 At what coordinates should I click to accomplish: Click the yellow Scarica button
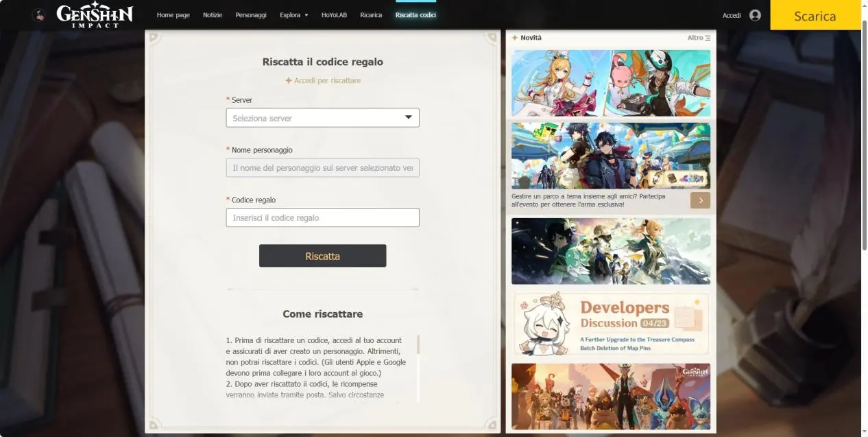[815, 15]
